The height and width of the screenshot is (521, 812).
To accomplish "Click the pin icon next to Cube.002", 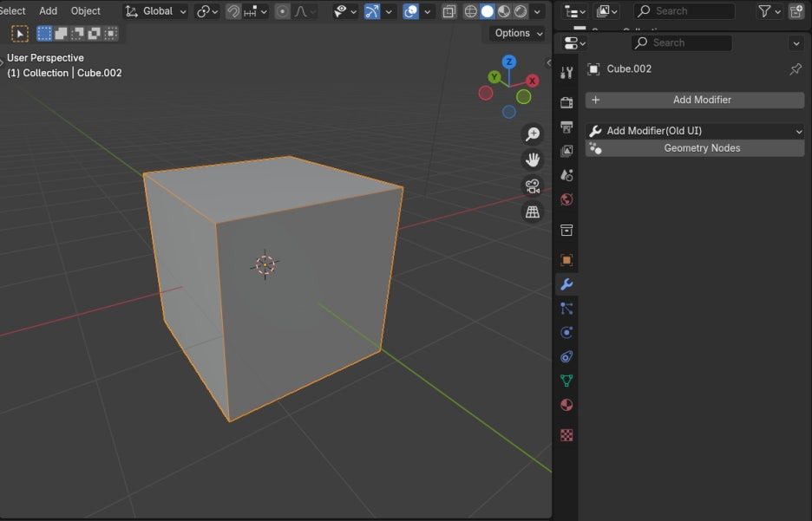I will click(796, 68).
